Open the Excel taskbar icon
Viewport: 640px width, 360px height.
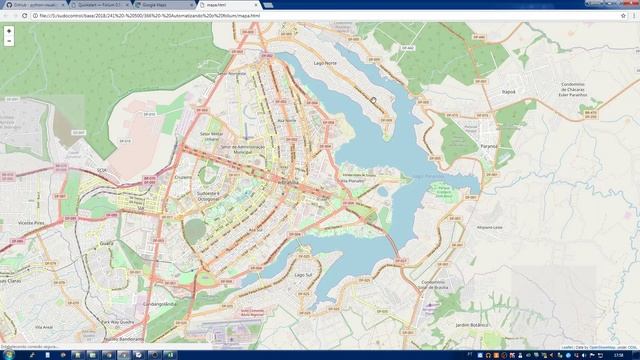click(170, 355)
